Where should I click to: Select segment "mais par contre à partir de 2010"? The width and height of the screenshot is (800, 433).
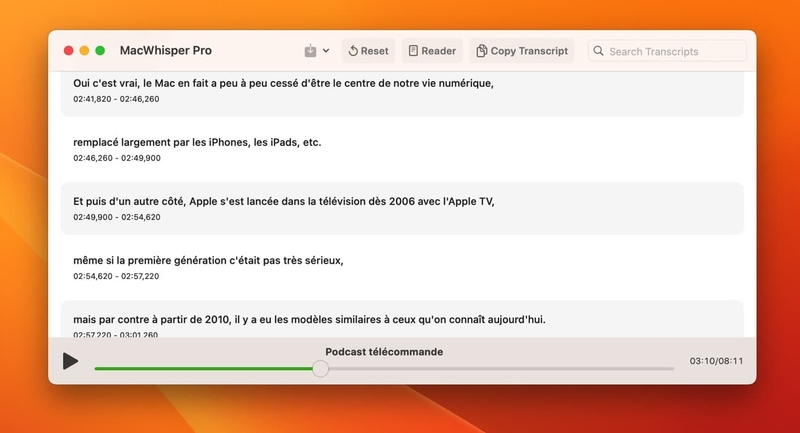(x=402, y=319)
